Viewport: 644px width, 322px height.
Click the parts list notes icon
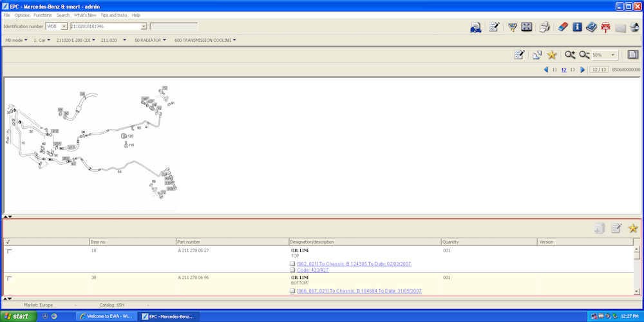click(616, 229)
